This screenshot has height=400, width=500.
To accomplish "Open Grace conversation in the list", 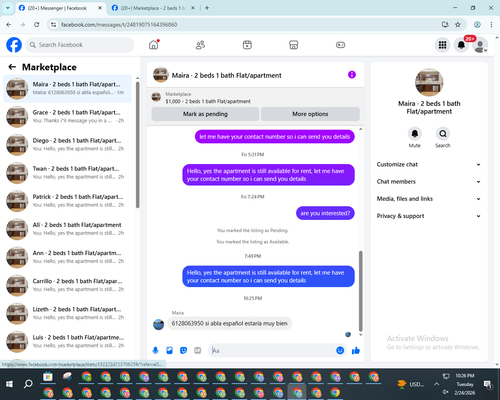I will click(x=67, y=117).
